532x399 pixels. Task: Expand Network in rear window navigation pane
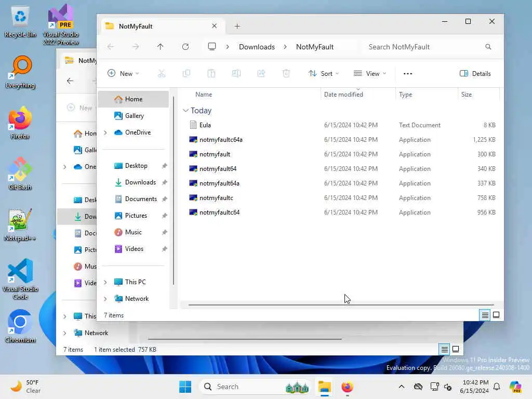64,333
